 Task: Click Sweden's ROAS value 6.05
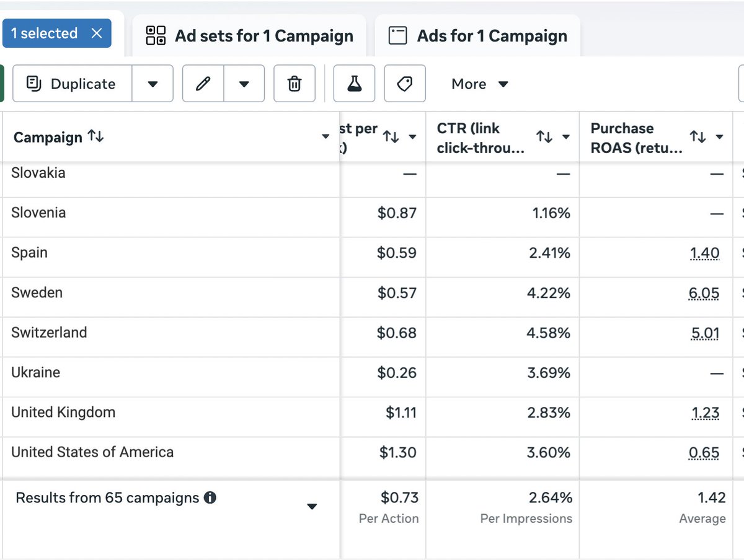point(704,294)
